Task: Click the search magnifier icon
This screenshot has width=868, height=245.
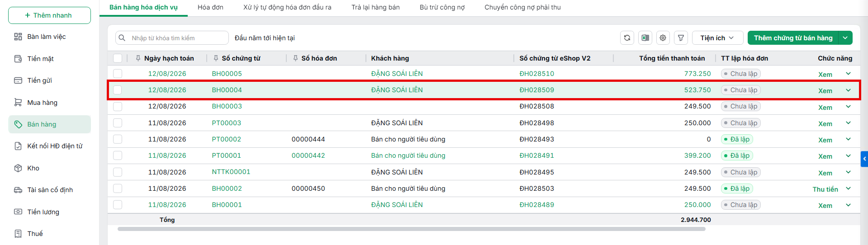Action: [x=122, y=38]
